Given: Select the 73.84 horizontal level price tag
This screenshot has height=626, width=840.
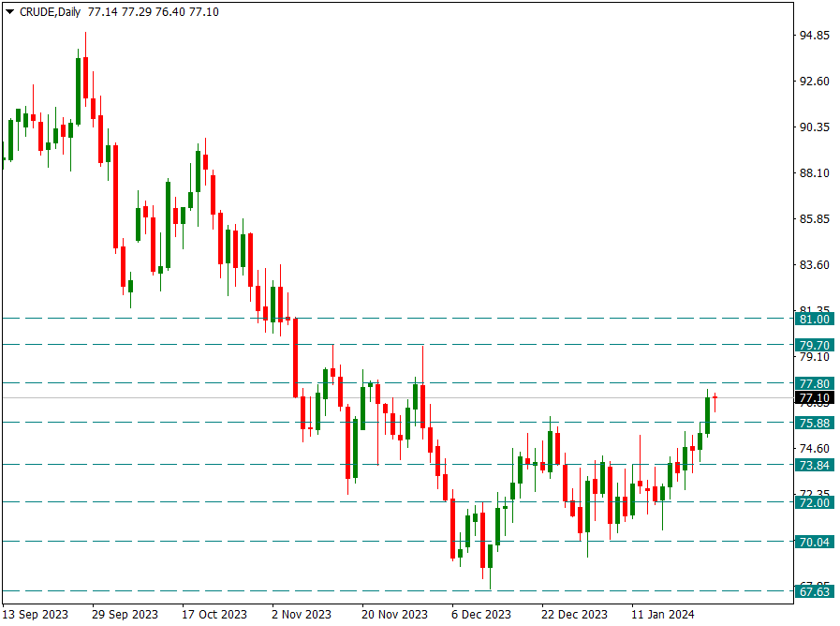Looking at the screenshot, I should (x=814, y=465).
